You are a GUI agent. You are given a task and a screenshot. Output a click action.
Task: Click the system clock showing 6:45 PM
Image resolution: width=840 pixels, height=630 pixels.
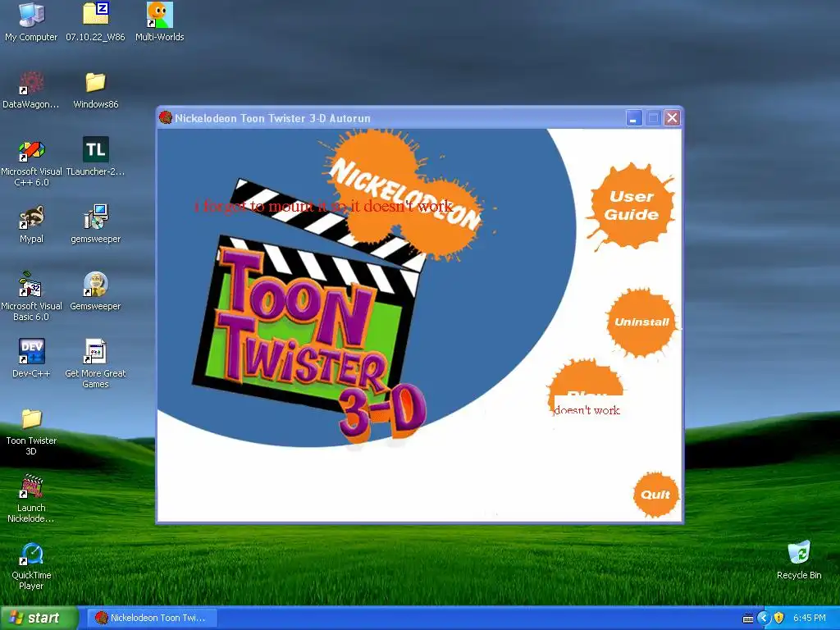tap(810, 619)
